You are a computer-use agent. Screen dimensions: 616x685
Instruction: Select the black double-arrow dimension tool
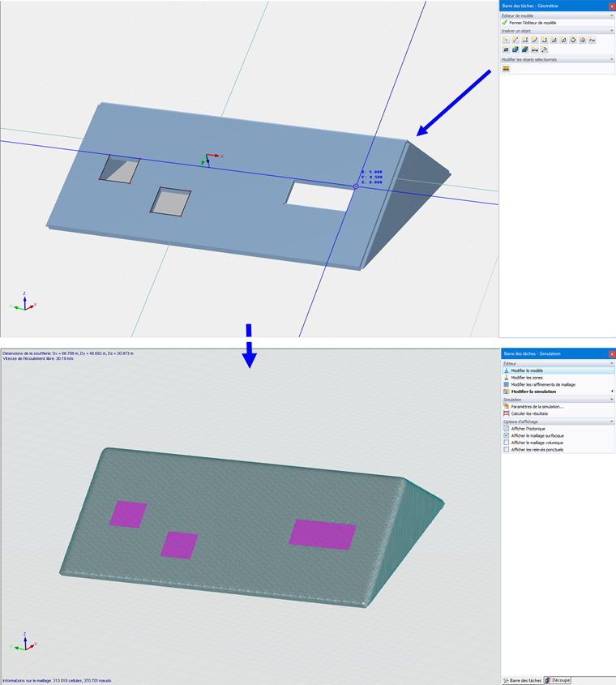pos(535,49)
